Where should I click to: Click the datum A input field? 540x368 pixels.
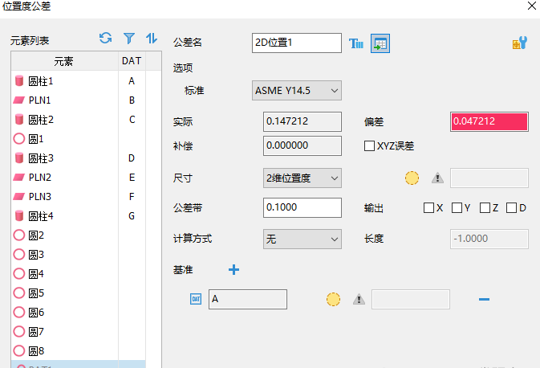248,299
